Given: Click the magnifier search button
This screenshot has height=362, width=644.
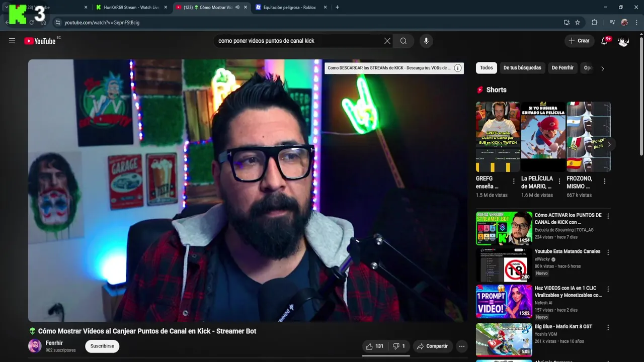Looking at the screenshot, I should (x=404, y=41).
